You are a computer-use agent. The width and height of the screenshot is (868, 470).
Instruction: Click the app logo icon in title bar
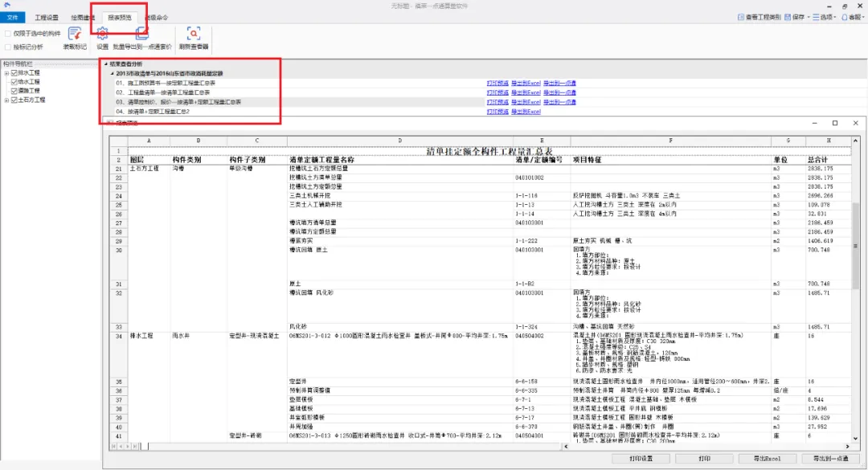click(7, 6)
